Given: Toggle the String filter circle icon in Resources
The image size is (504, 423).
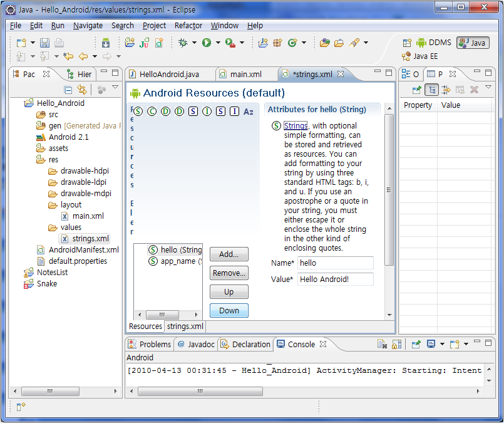Looking at the screenshot, I should pyautogui.click(x=138, y=112).
